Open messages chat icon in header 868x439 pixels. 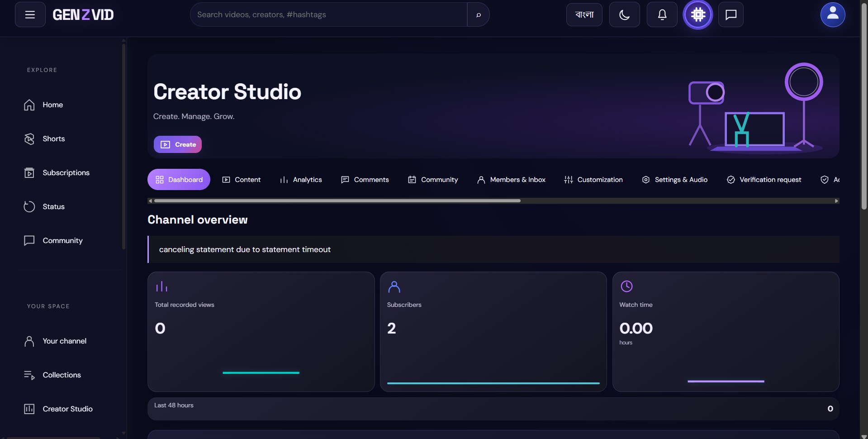pos(730,14)
